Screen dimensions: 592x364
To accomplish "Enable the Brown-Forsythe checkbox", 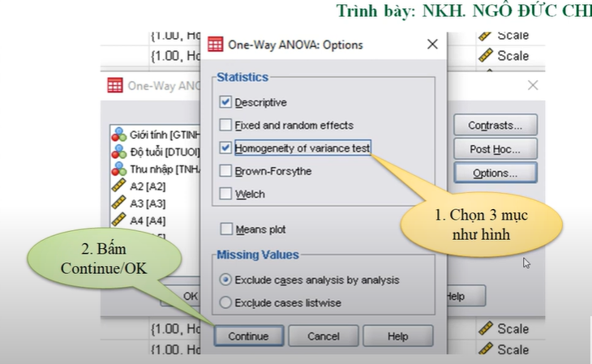I will pyautogui.click(x=225, y=171).
